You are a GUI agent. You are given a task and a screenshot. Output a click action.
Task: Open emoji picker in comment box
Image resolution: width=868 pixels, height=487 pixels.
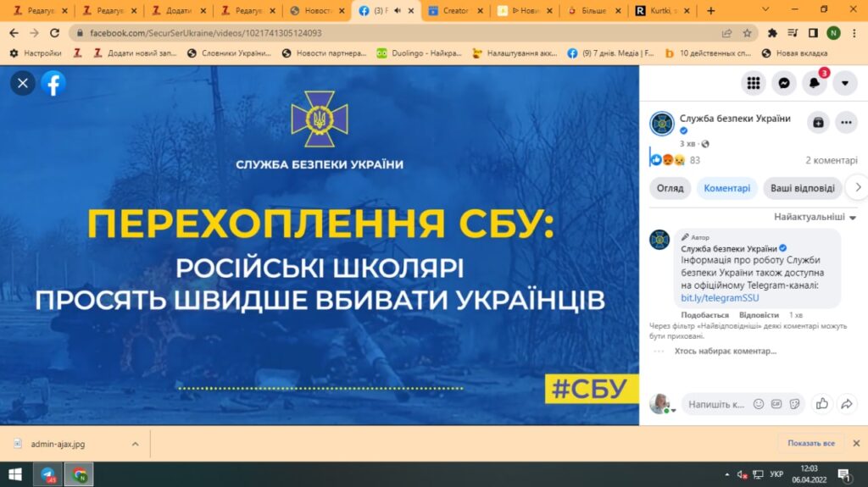pyautogui.click(x=759, y=404)
